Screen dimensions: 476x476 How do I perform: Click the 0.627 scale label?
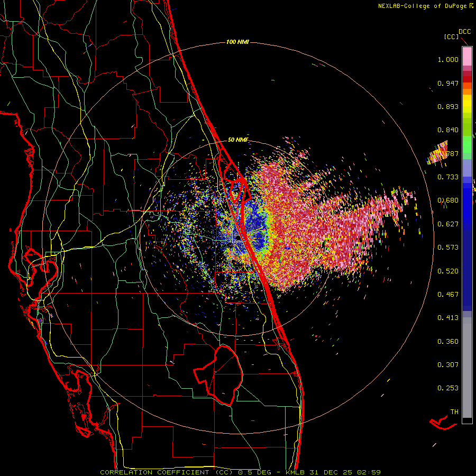click(x=448, y=224)
